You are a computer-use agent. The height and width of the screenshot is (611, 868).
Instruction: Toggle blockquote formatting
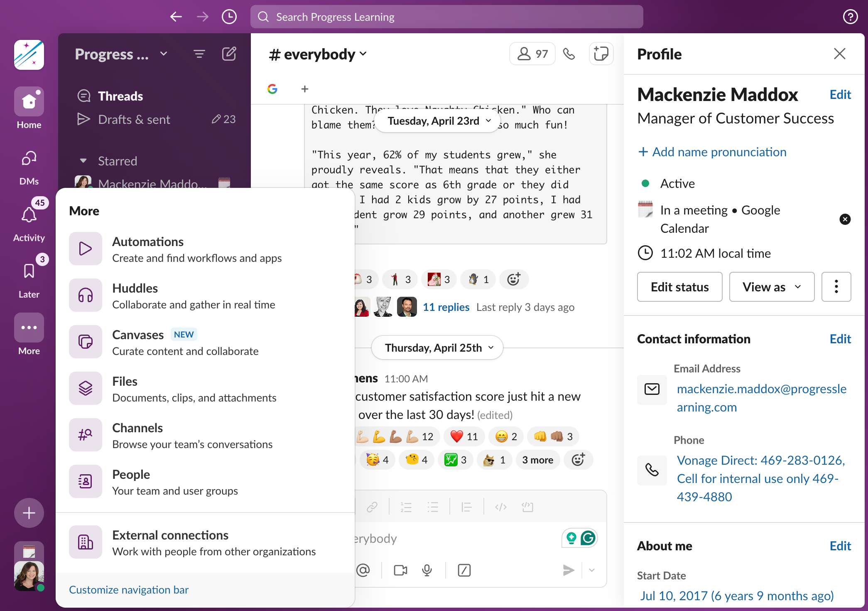click(466, 507)
